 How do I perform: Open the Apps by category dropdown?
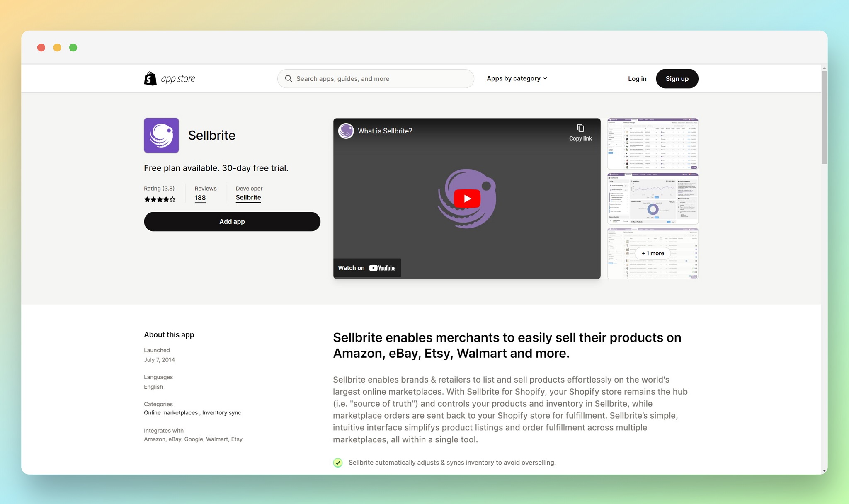tap(517, 78)
